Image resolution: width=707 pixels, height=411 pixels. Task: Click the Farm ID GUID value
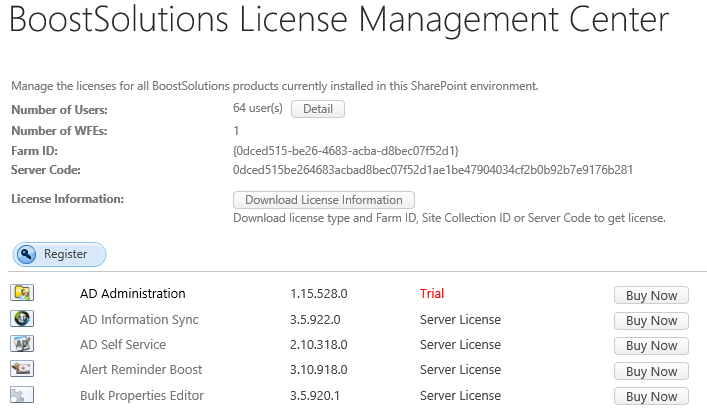(x=345, y=150)
